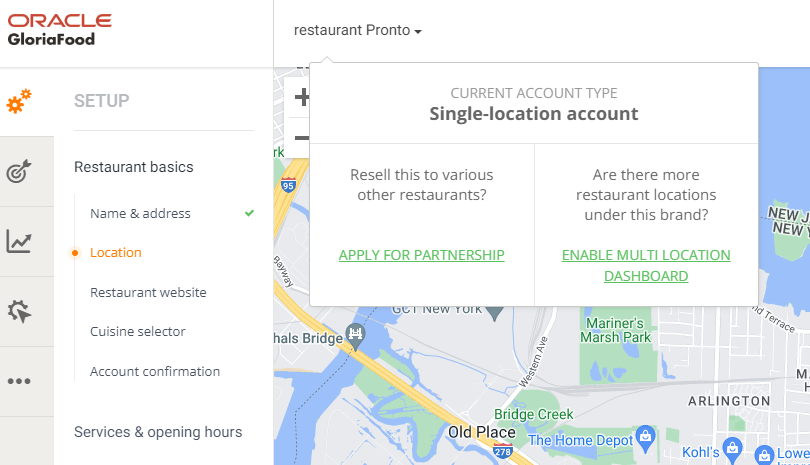Open the Cuisine selector step
Viewport: 810px width, 465px height.
tap(137, 332)
